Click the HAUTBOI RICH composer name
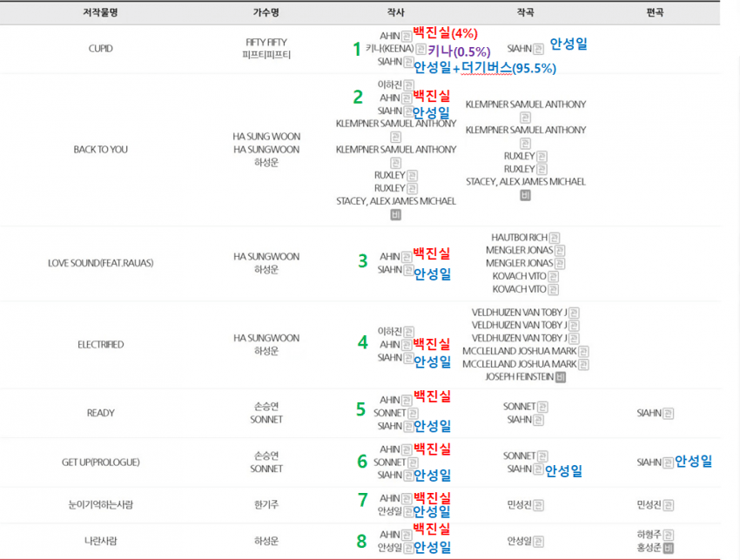Image resolution: width=740 pixels, height=560 pixels. point(519,238)
